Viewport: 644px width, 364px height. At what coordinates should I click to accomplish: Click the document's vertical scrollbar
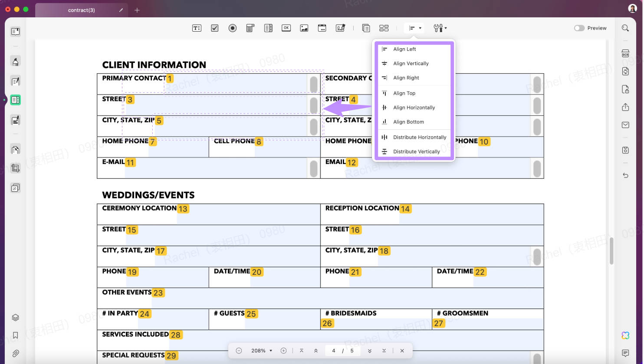611,251
